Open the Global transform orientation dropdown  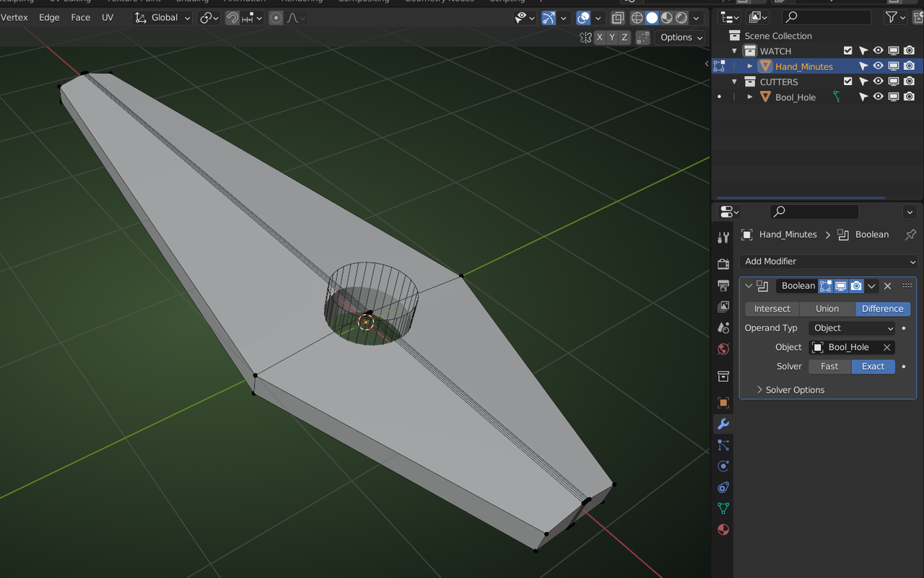[162, 18]
